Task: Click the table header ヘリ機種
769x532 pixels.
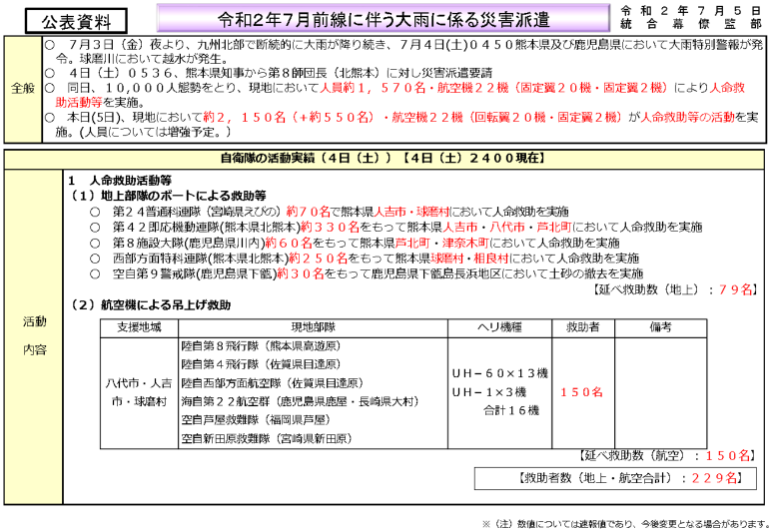Action: [x=499, y=327]
